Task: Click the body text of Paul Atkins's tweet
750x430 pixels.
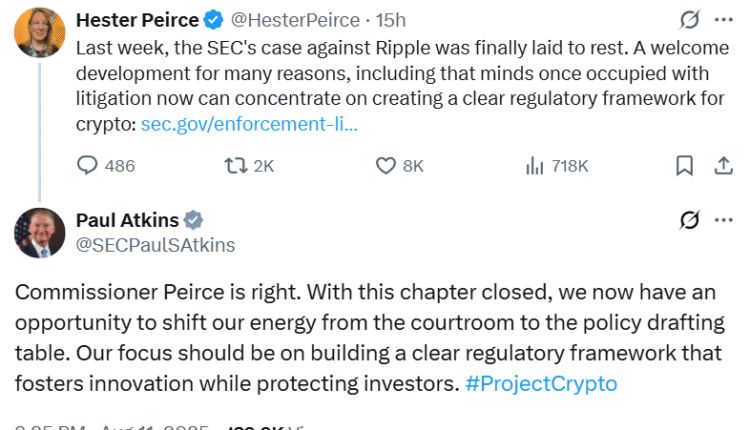Action: pos(360,337)
